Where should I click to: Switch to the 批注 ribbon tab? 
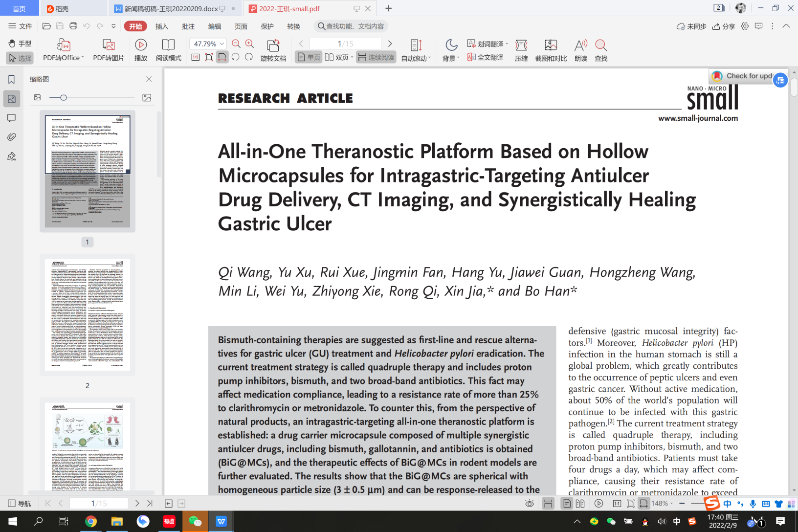tap(188, 26)
